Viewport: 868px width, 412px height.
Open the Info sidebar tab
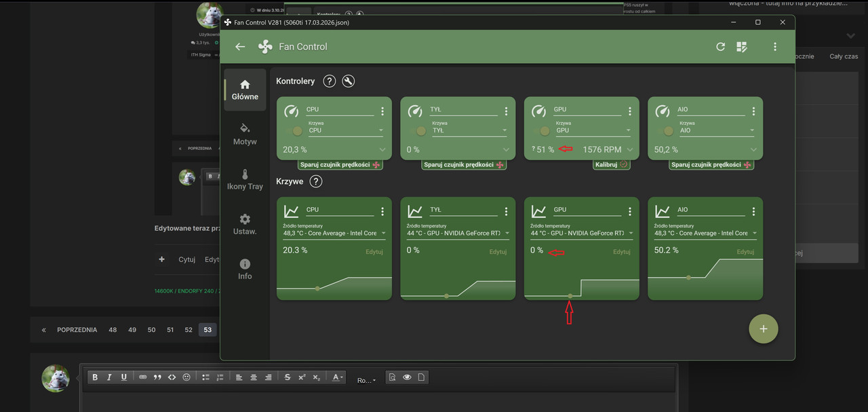tap(245, 269)
